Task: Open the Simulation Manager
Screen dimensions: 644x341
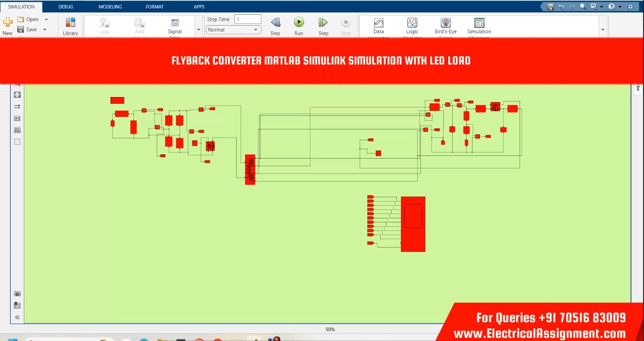Action: coord(479,23)
